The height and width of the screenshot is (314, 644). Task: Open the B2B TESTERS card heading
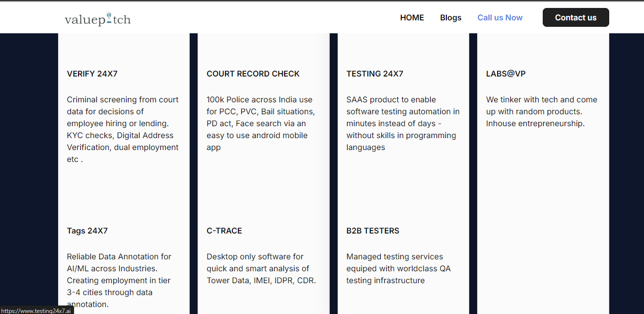tap(373, 231)
